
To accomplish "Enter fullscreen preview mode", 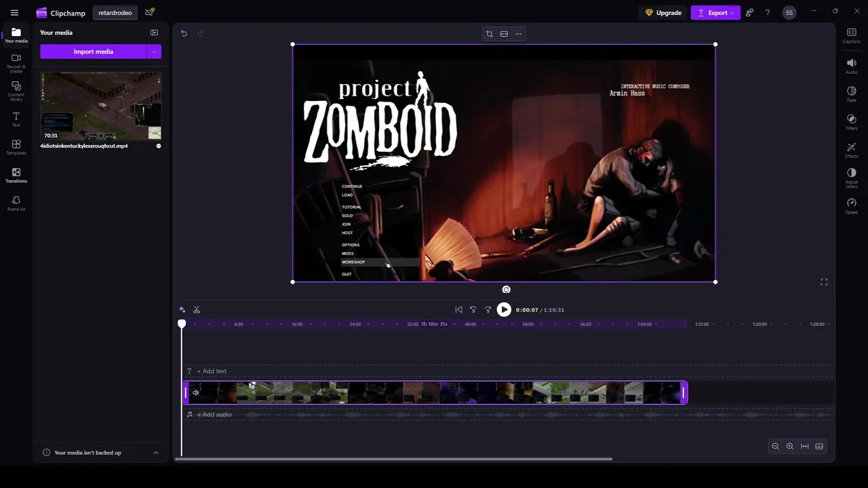I will click(824, 282).
